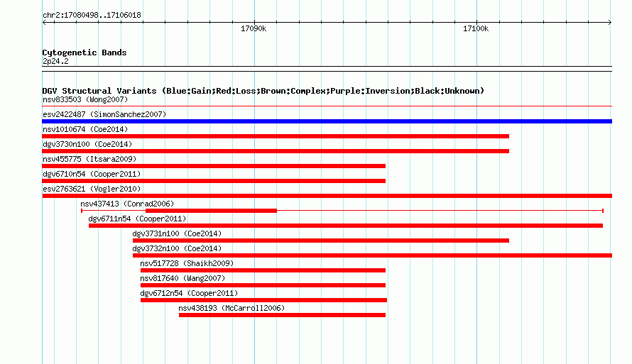
Task: Click the nsv1010674 (Coe2014) label
Action: 85,129
